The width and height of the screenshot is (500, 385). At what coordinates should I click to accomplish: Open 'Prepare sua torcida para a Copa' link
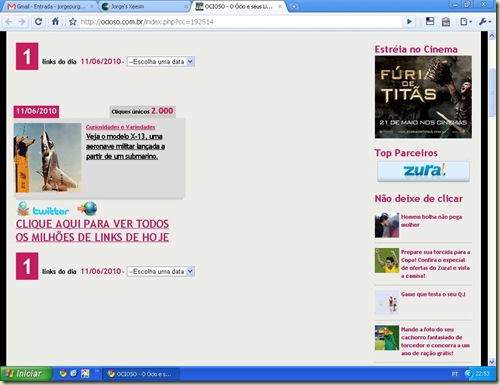click(435, 264)
